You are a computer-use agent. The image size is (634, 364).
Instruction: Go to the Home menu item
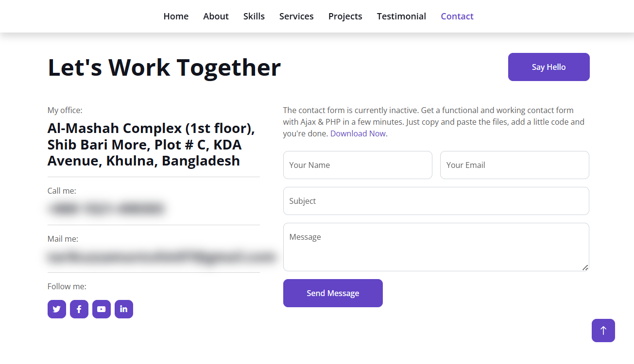(x=176, y=17)
